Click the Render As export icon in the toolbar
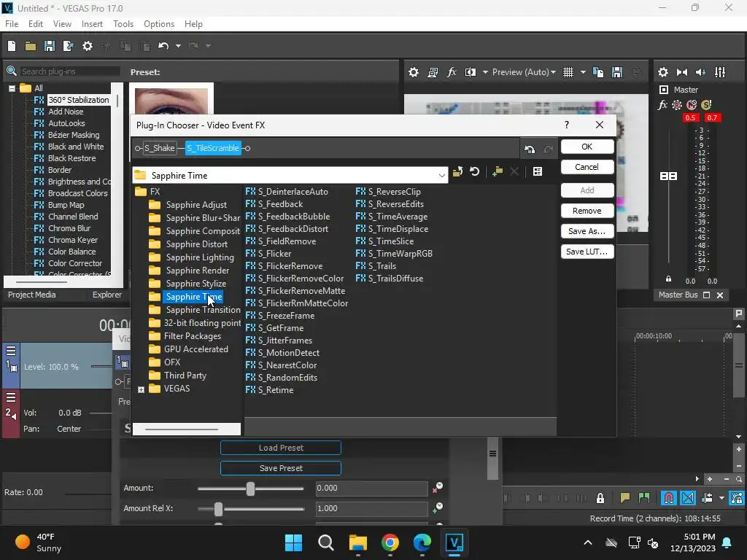Viewport: 747px width, 560px height. tap(68, 46)
